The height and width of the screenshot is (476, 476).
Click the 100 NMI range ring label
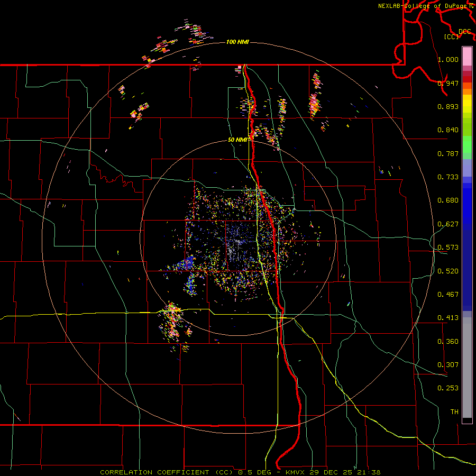pyautogui.click(x=237, y=42)
